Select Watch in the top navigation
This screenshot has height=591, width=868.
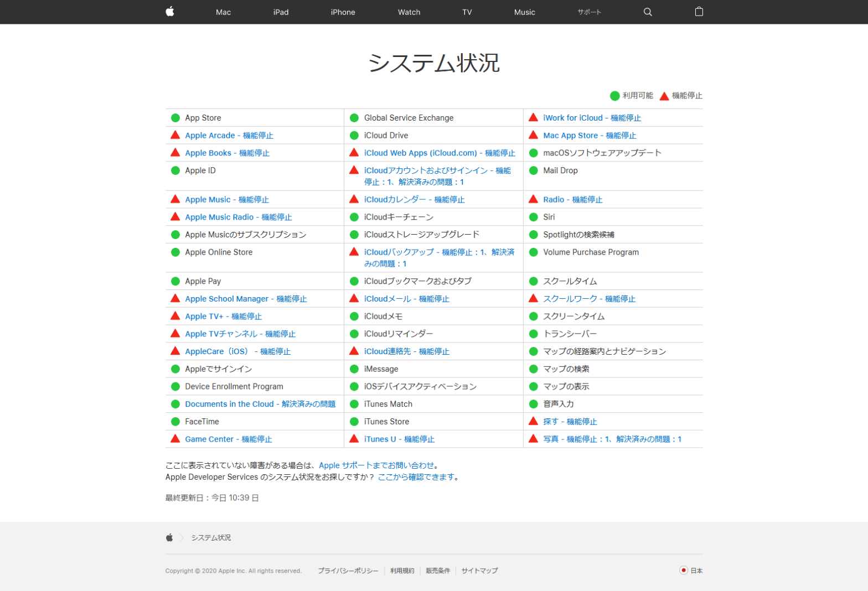coord(409,12)
